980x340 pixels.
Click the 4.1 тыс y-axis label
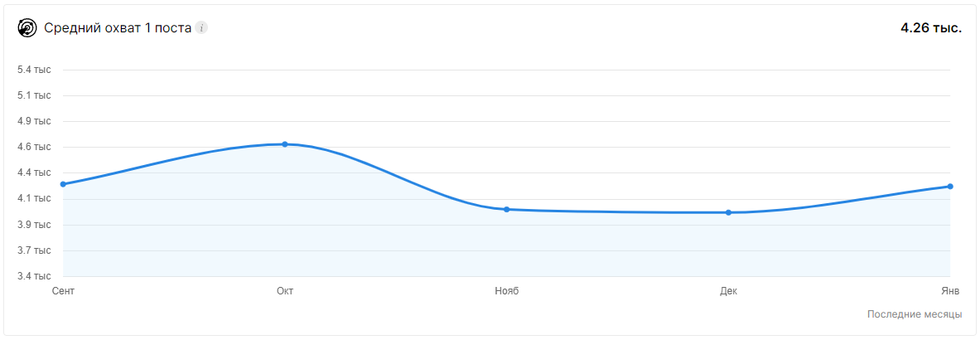(34, 198)
